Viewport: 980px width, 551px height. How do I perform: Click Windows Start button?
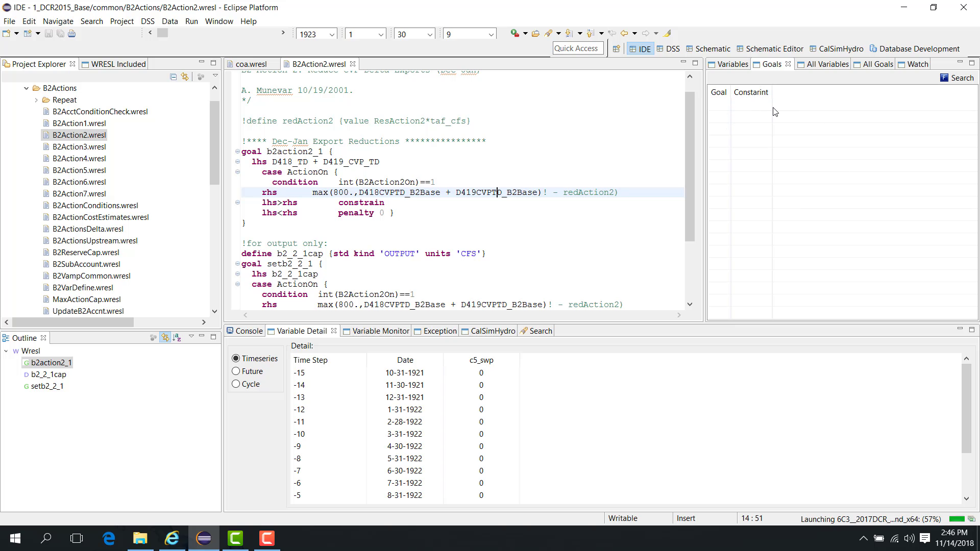pos(15,538)
